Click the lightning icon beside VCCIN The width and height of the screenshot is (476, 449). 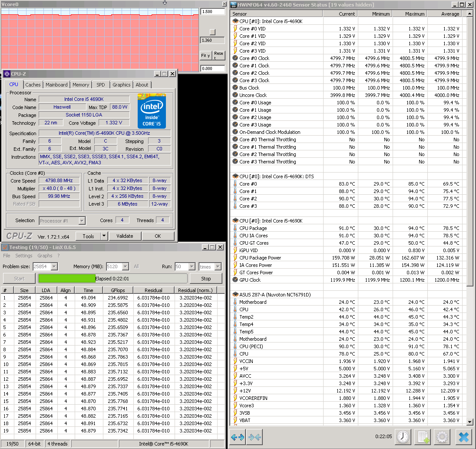tap(235, 361)
